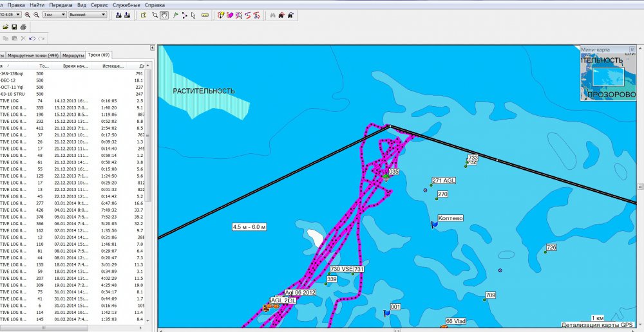This screenshot has height=332, width=644.
Task: Select the route tool icon
Action: tap(185, 15)
